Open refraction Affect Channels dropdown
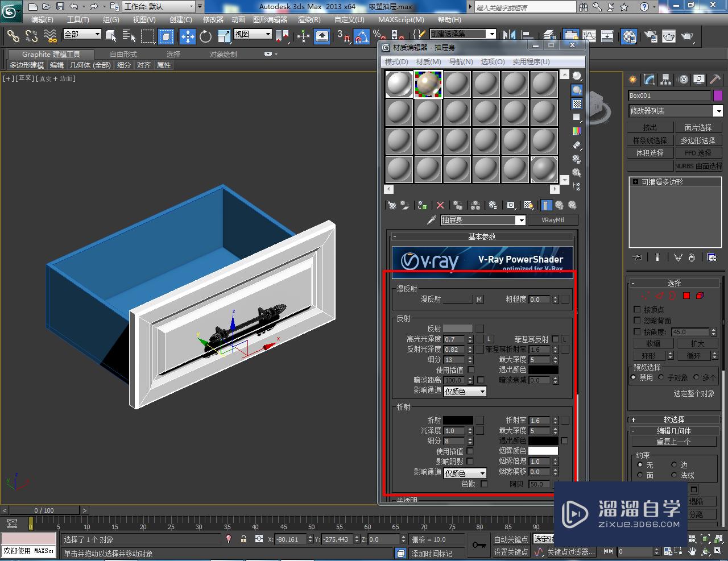 point(465,473)
